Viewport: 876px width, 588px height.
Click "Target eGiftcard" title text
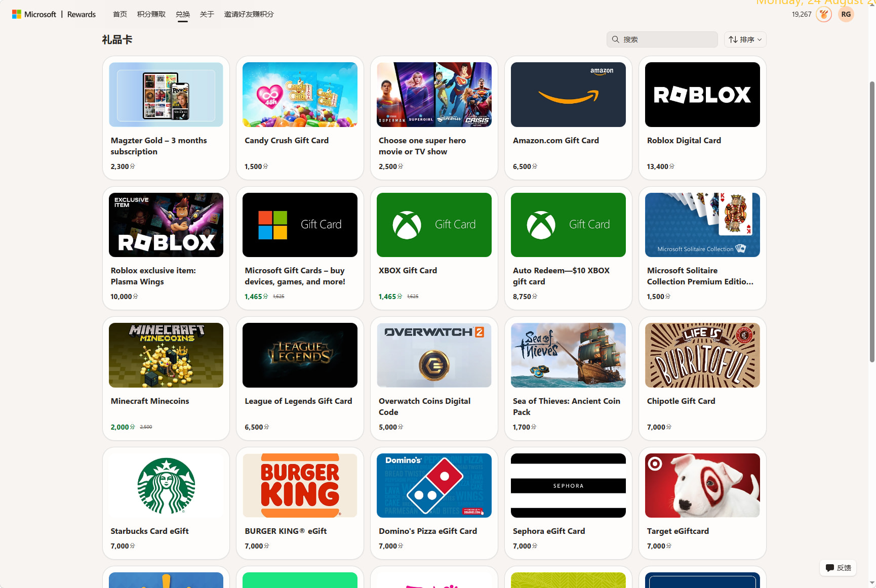click(678, 531)
